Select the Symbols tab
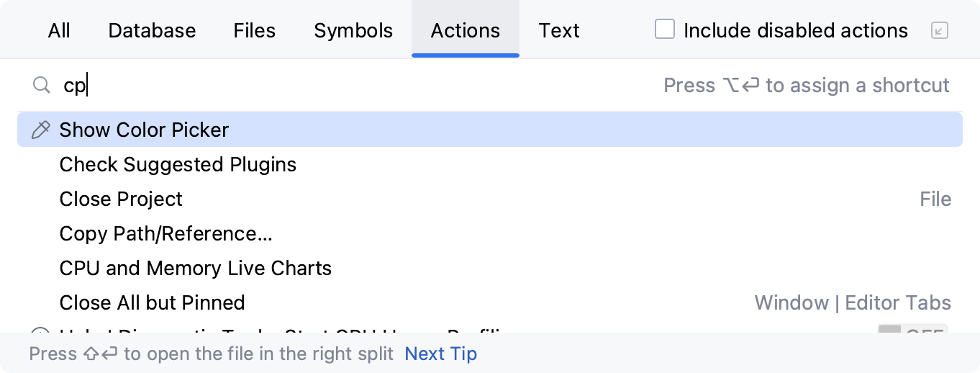Viewport: 980px width, 373px height. (353, 30)
